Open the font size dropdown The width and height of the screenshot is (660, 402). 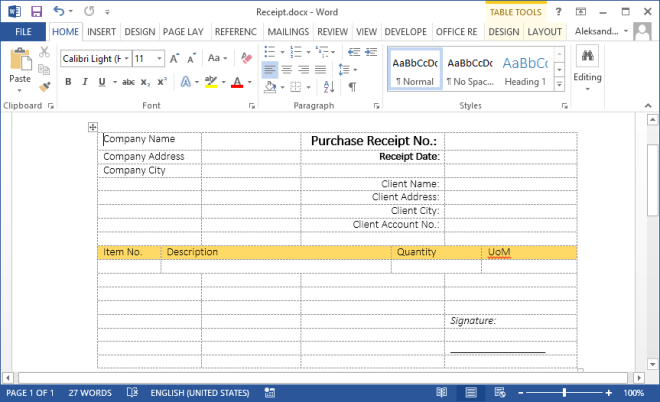160,59
